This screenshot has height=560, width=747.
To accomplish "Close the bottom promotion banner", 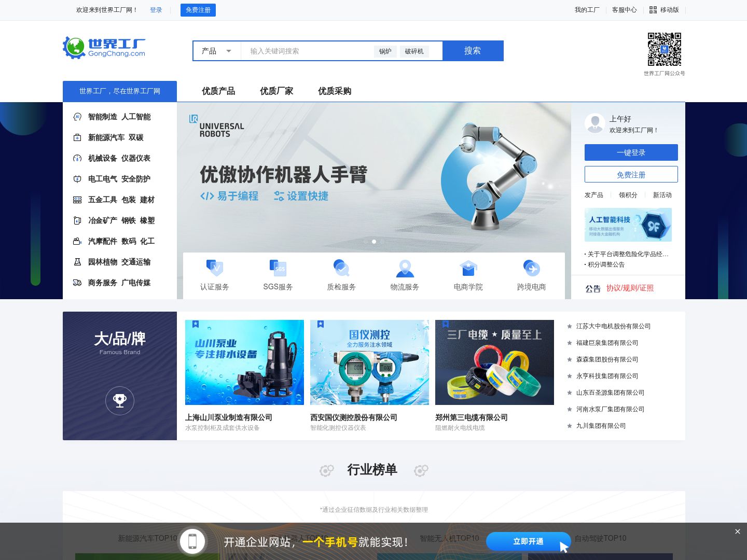I will (738, 531).
